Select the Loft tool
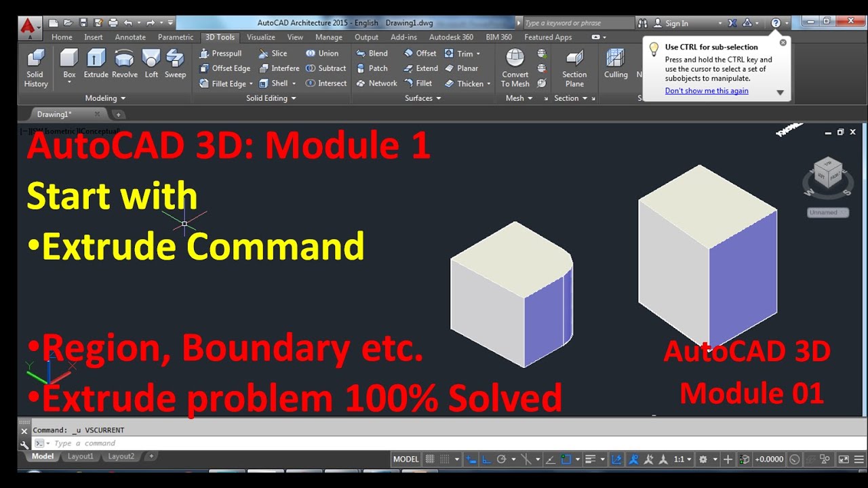 [151, 63]
